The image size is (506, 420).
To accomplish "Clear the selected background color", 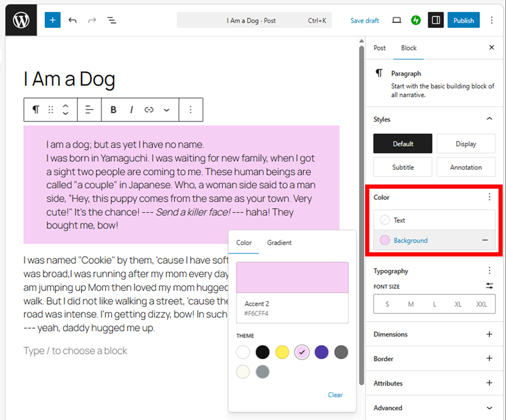I will click(335, 395).
